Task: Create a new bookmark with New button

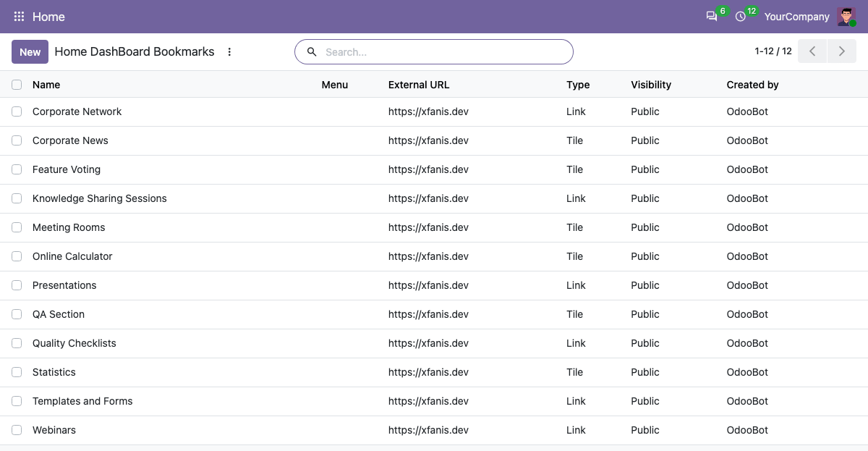Action: point(30,52)
